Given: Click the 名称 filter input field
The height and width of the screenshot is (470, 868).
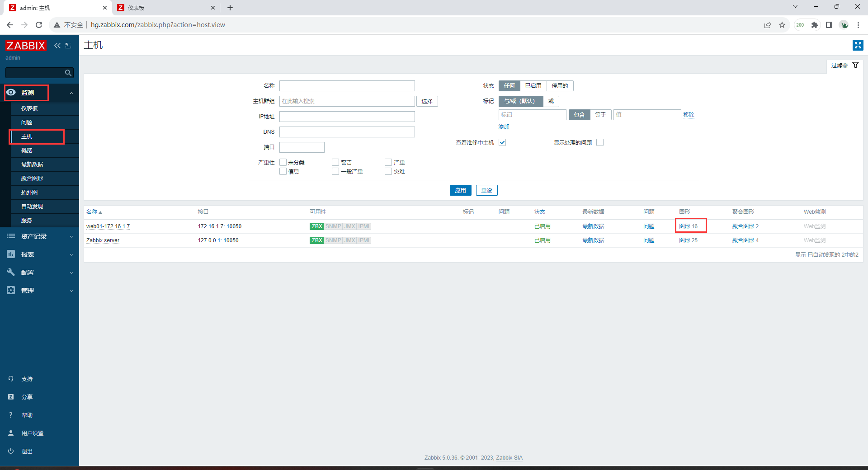Looking at the screenshot, I should [x=347, y=86].
